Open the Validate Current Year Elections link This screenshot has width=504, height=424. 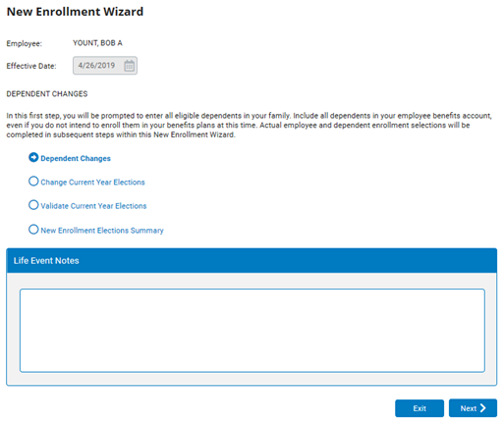click(93, 206)
